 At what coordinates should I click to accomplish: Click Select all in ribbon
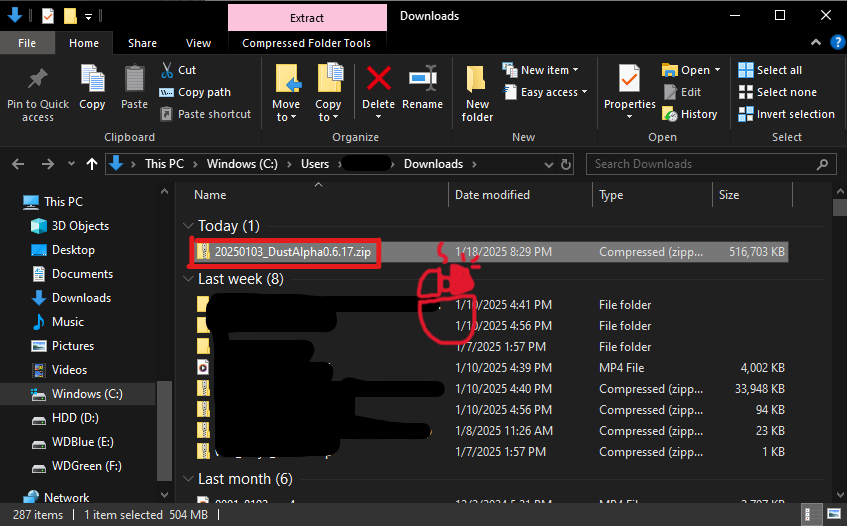(x=770, y=70)
